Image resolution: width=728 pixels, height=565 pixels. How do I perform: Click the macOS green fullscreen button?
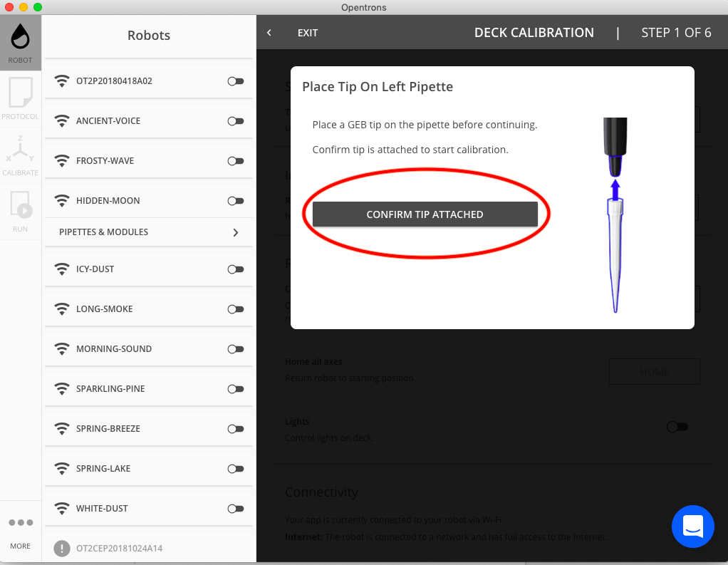tap(38, 7)
